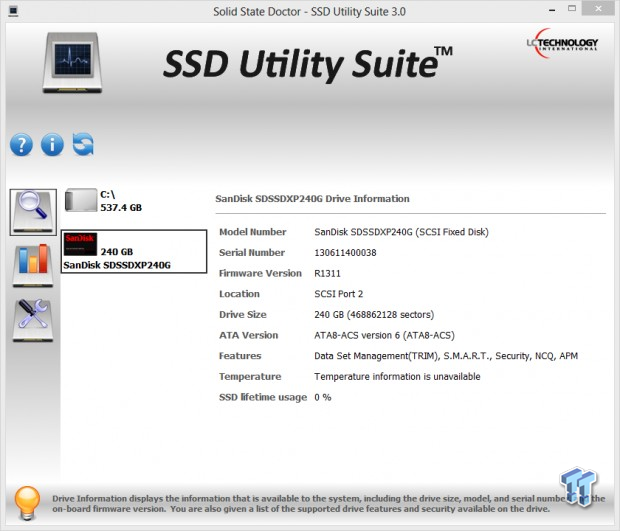The width and height of the screenshot is (620, 531).
Task: Click the blue About info icon
Action: 52,145
